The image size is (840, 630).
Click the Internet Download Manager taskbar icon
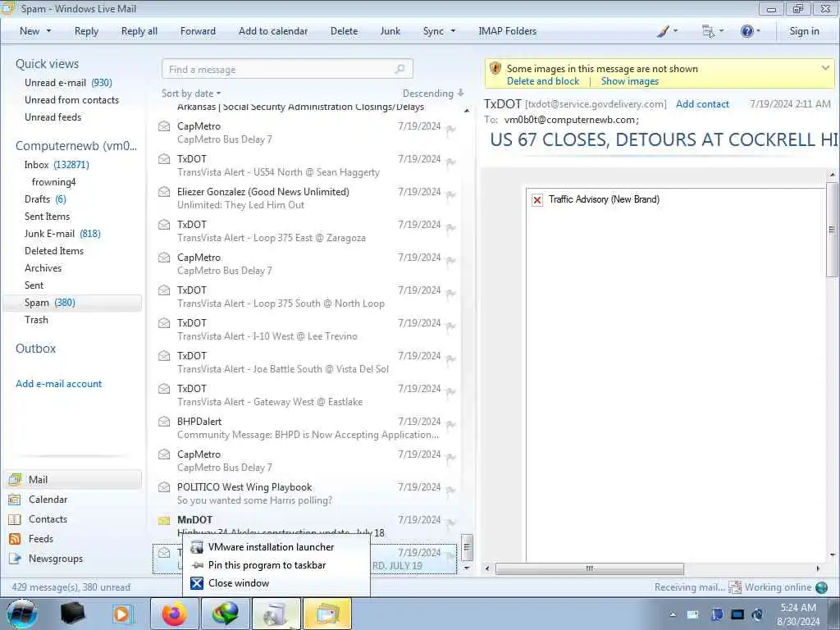click(226, 614)
